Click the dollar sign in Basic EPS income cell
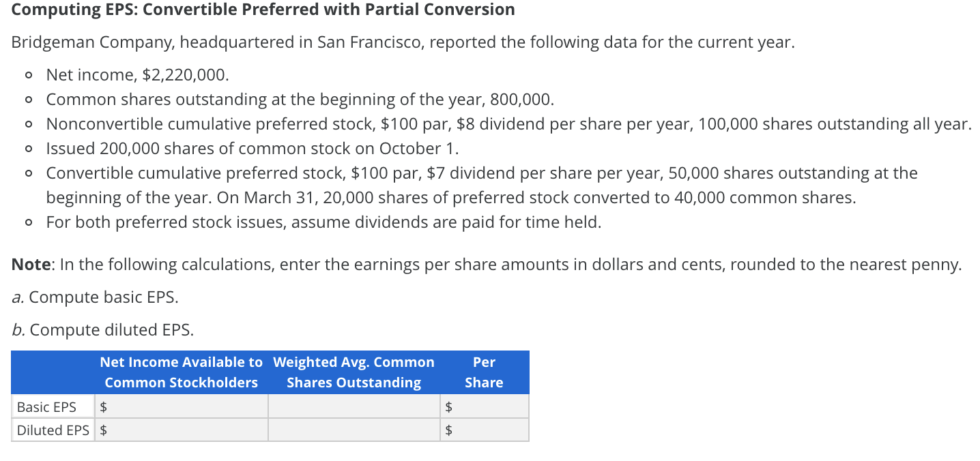Image resolution: width=980 pixels, height=461 pixels. (102, 406)
